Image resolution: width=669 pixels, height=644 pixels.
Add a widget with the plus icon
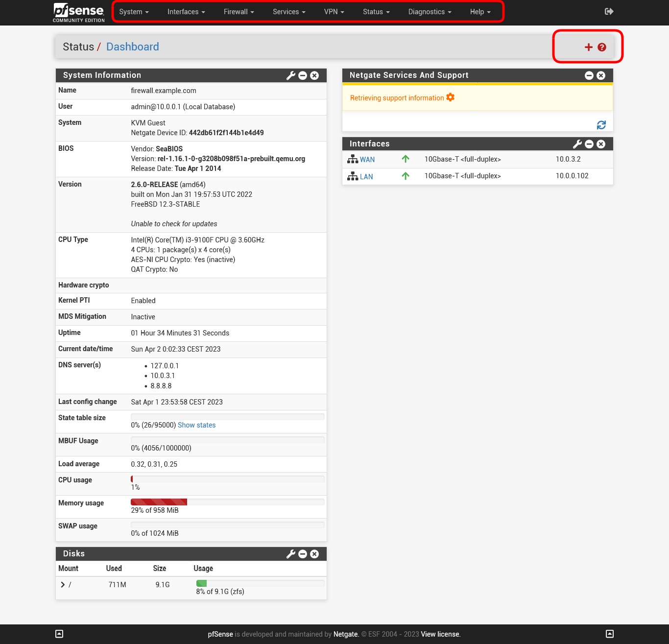pyautogui.click(x=589, y=47)
